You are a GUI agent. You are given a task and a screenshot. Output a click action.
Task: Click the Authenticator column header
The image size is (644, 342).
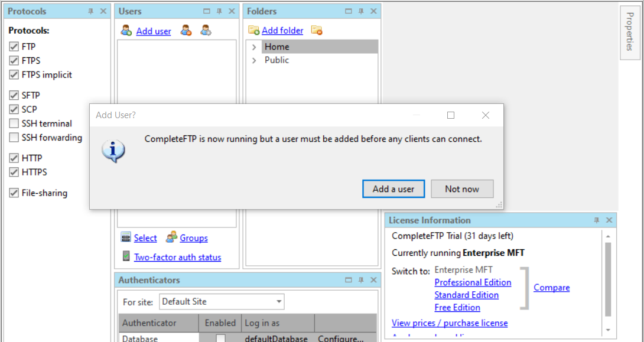(x=159, y=323)
